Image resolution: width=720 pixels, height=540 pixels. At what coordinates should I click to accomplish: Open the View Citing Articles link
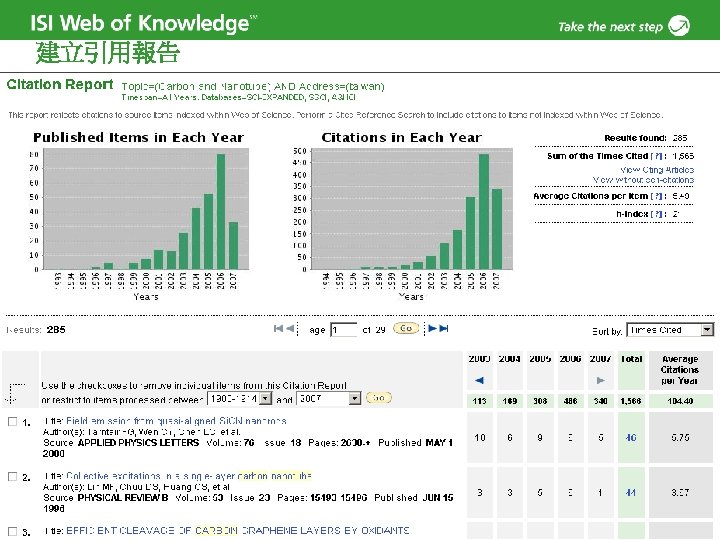tap(657, 170)
